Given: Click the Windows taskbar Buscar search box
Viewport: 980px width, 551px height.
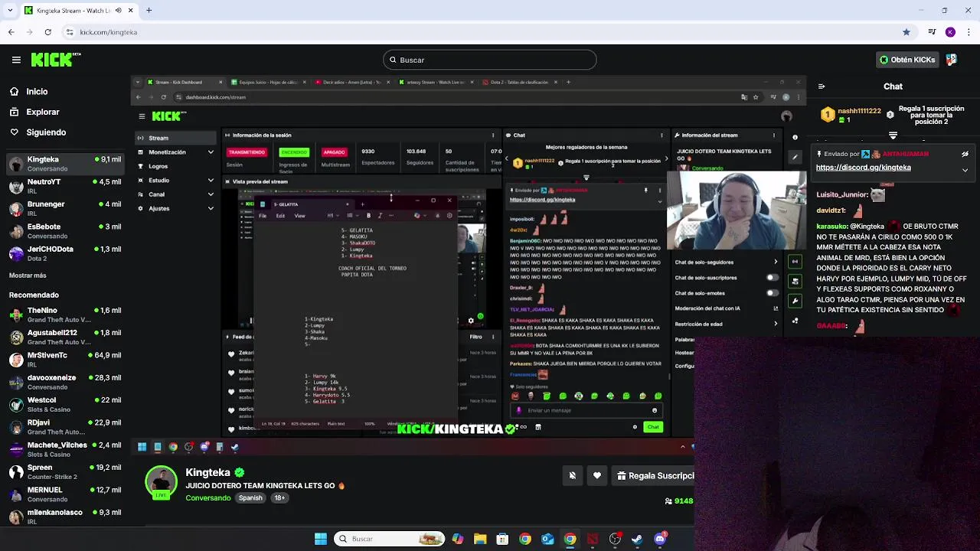Looking at the screenshot, I should tap(389, 539).
